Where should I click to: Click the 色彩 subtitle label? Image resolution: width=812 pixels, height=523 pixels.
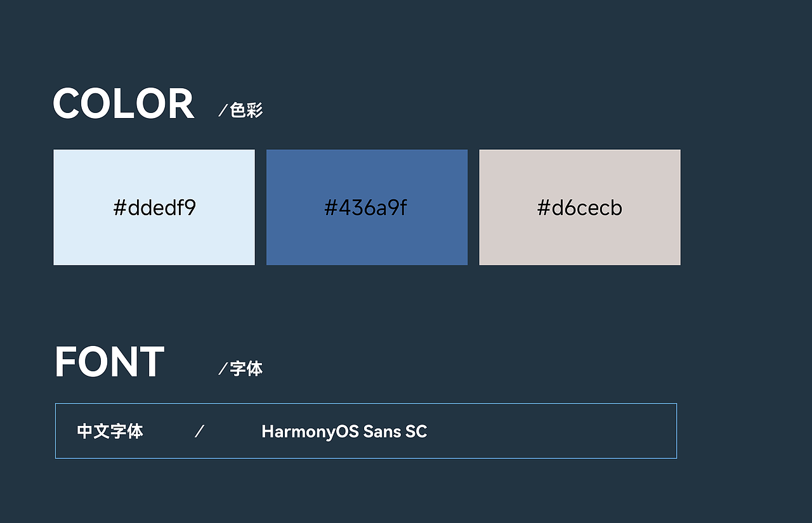pos(246,110)
